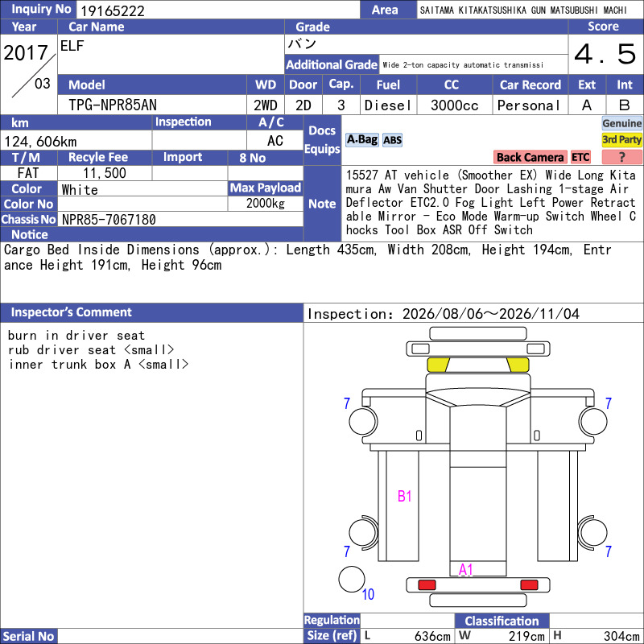The image size is (644, 644).
Task: Click the Chassis No NPR85-7067180 field
Action: [180, 219]
